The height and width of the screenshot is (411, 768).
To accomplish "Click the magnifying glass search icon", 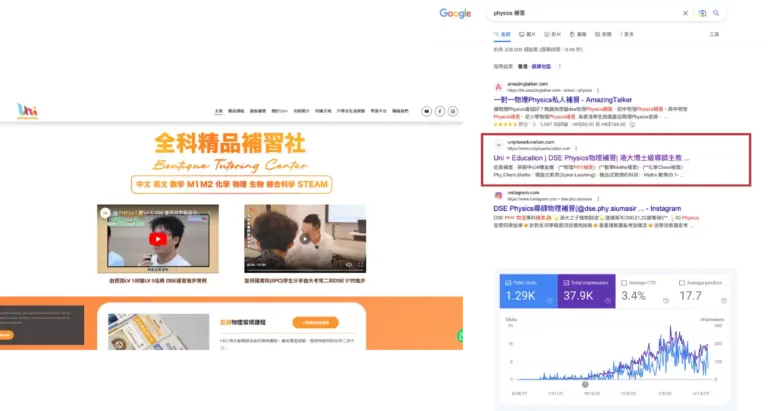I will pyautogui.click(x=716, y=13).
